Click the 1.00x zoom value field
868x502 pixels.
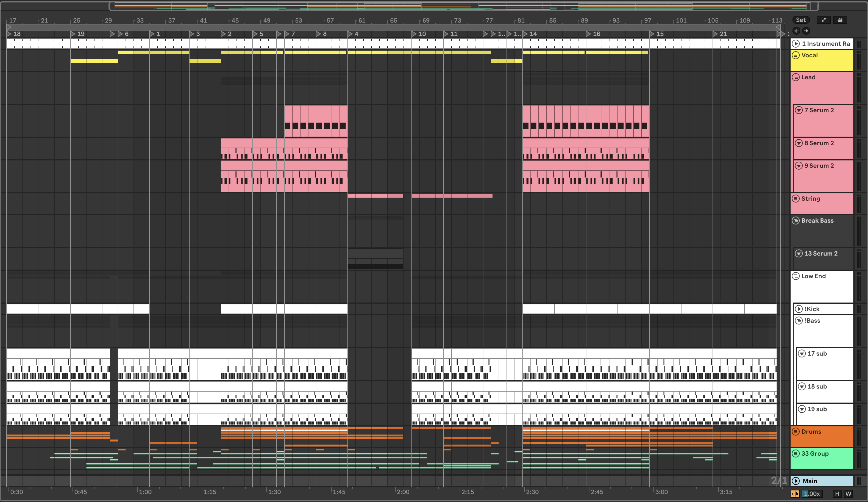click(x=812, y=494)
